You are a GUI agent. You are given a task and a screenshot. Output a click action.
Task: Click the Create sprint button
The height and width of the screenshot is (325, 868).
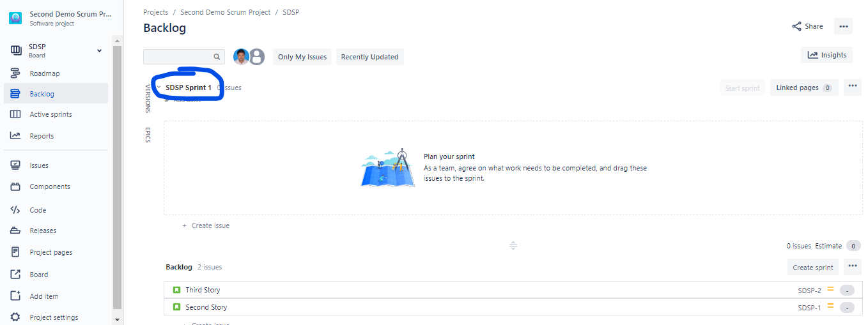(x=813, y=268)
